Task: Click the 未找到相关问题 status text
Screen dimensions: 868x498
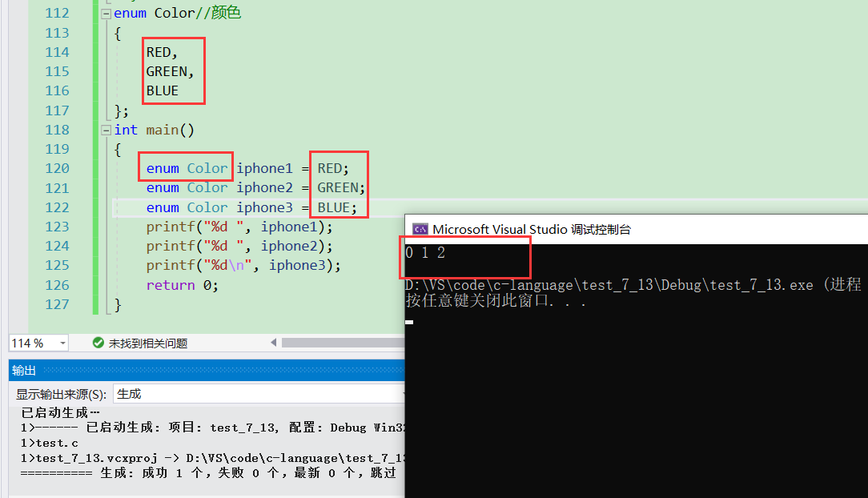Action: click(x=148, y=343)
